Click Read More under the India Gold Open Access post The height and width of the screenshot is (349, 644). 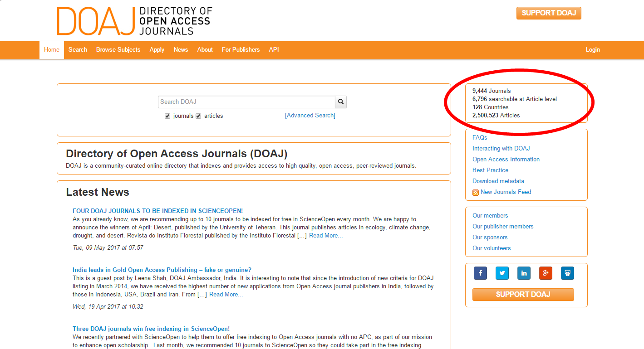click(226, 295)
